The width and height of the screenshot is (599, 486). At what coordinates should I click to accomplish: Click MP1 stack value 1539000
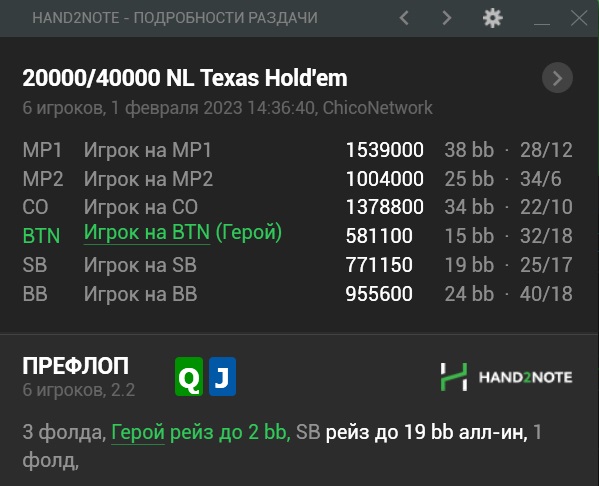click(x=385, y=150)
